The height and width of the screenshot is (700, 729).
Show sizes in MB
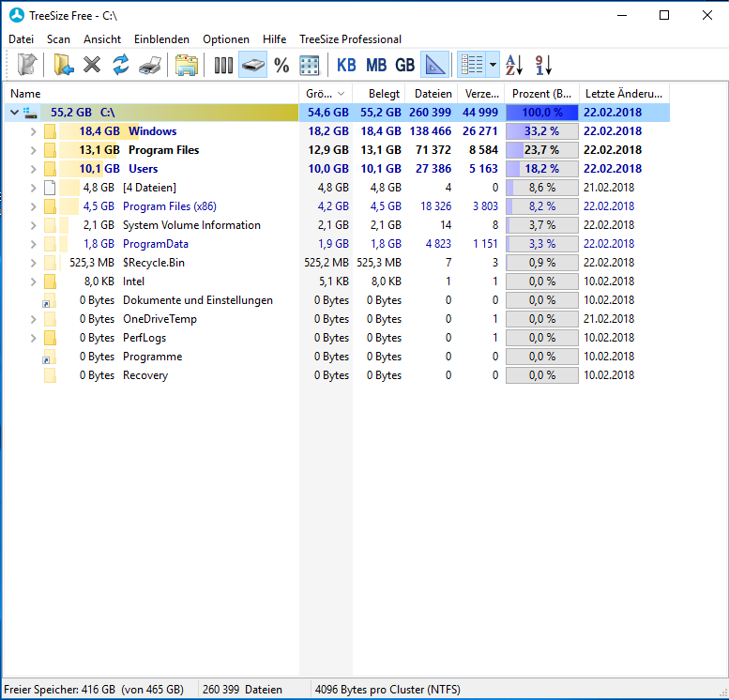(x=376, y=65)
